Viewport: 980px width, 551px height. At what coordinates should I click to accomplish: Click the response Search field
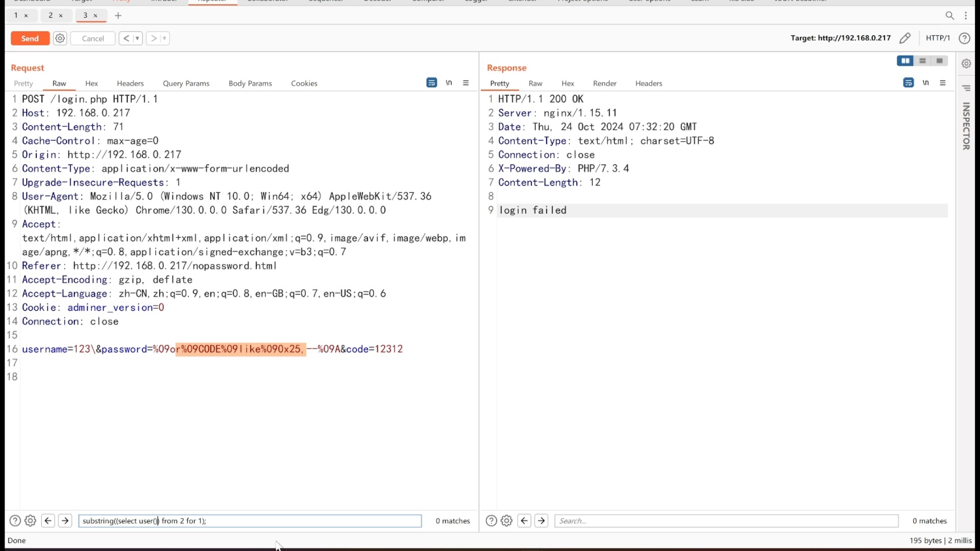click(726, 521)
